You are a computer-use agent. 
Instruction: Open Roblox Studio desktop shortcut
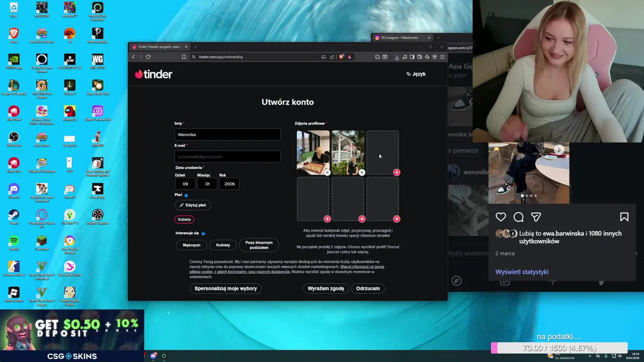click(x=14, y=294)
